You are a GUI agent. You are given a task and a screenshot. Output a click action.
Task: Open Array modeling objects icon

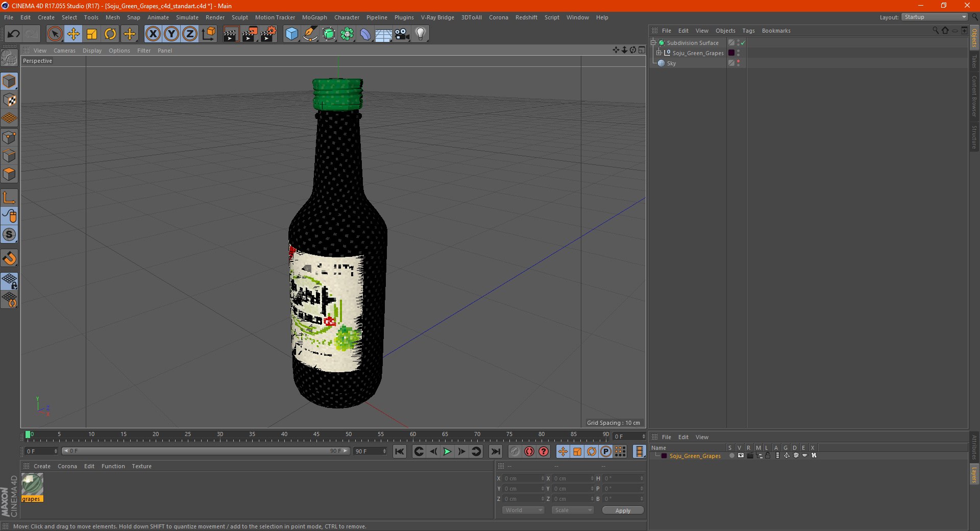tap(348, 34)
